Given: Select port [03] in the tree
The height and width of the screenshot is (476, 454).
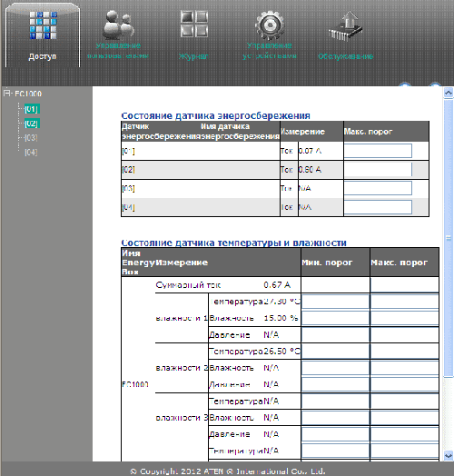Looking at the screenshot, I should [31, 138].
